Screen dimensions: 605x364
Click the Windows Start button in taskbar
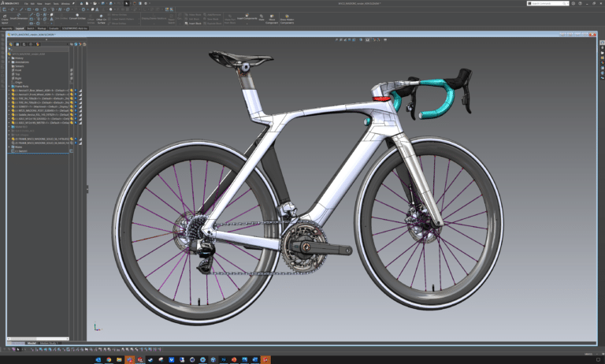[x=98, y=358]
